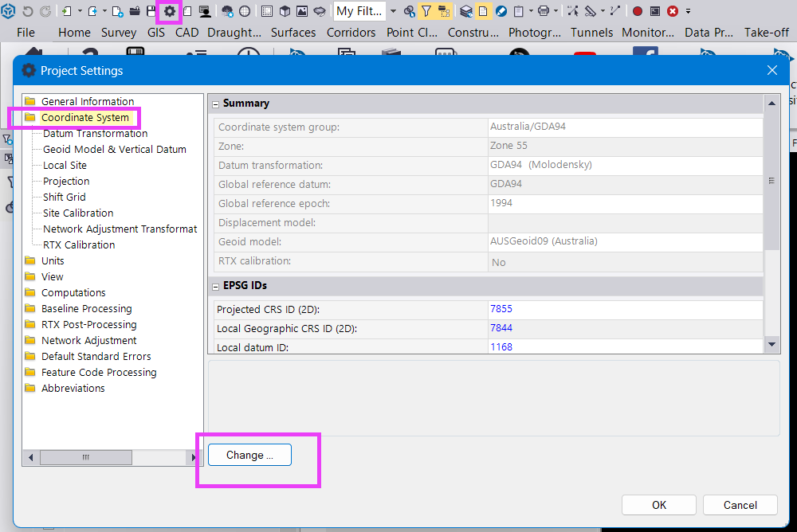
Task: Click the scrollbar down arrow in the Summary panel
Action: (x=771, y=343)
